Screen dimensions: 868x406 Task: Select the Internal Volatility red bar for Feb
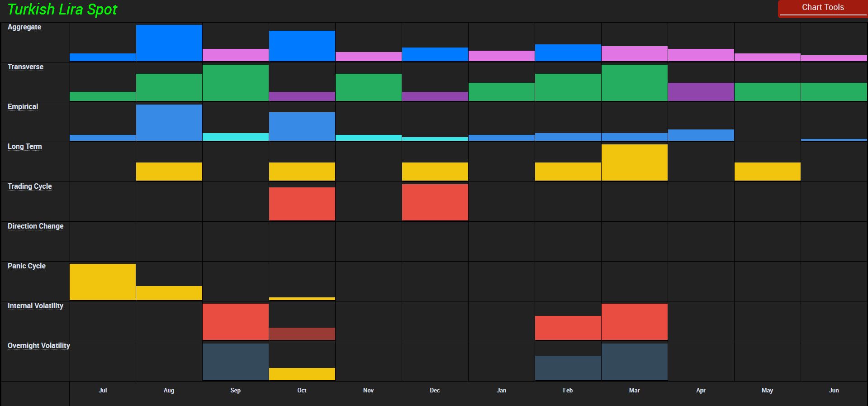(x=568, y=328)
